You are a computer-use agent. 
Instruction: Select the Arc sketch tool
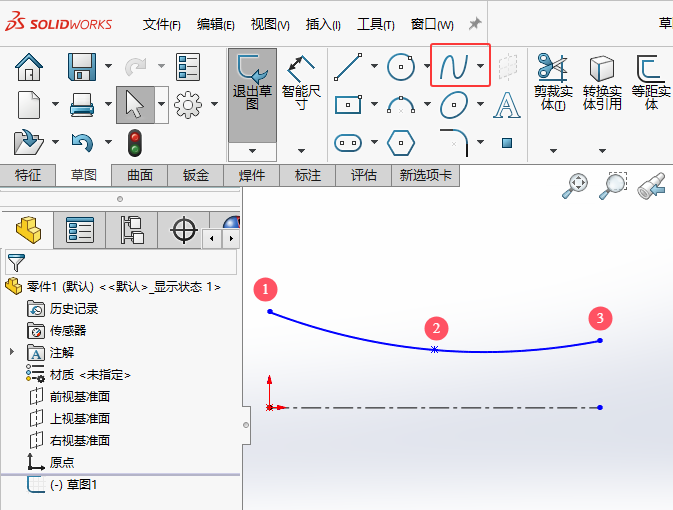[401, 105]
